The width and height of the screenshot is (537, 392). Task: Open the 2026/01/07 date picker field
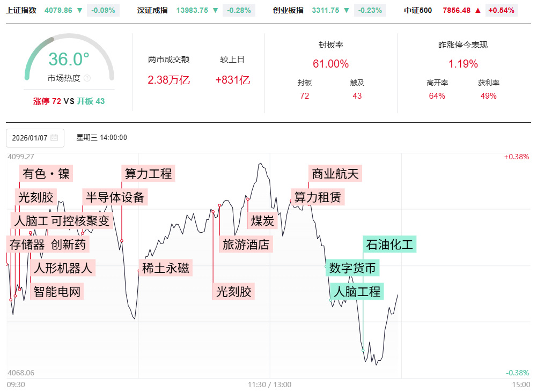point(35,138)
